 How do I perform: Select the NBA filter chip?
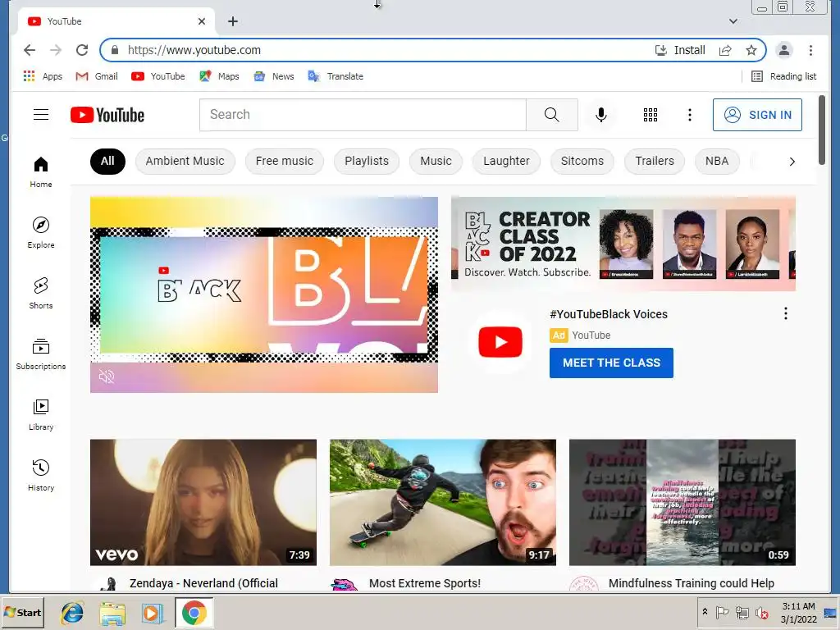click(717, 162)
